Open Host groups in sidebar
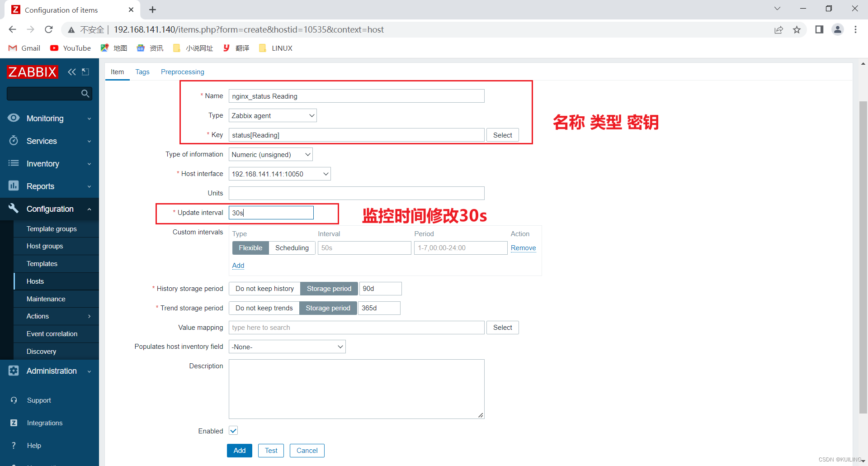 point(45,246)
